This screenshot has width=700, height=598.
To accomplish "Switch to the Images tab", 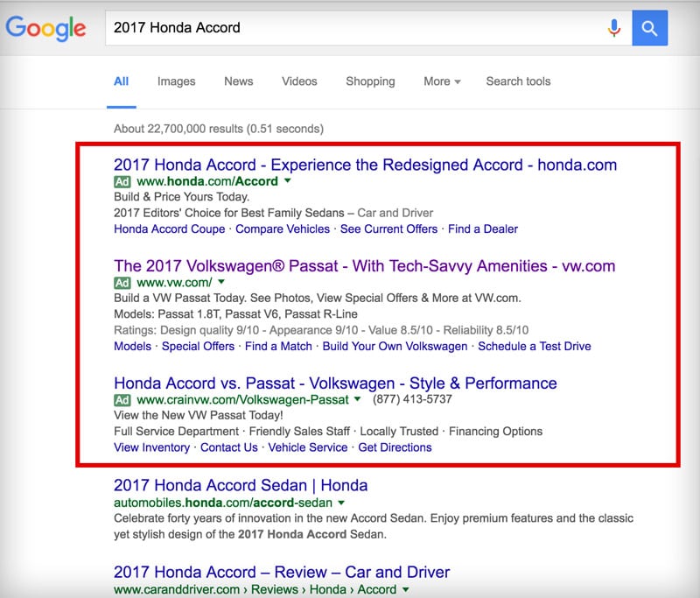I will pos(177,81).
